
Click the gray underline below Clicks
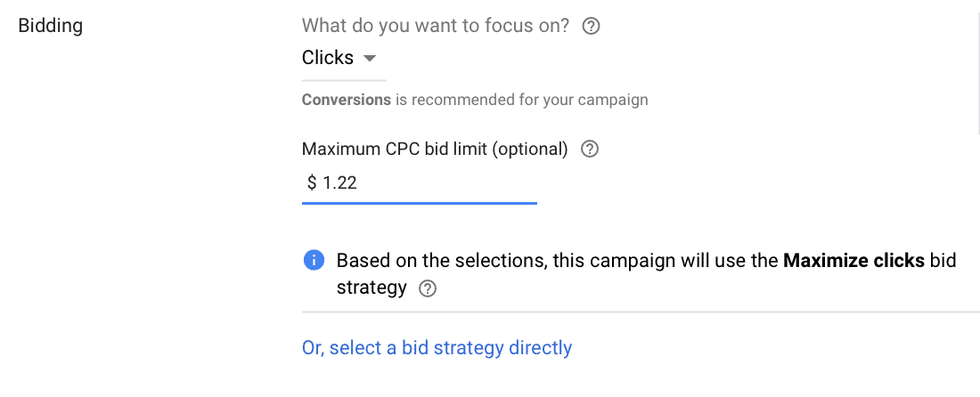[x=344, y=80]
